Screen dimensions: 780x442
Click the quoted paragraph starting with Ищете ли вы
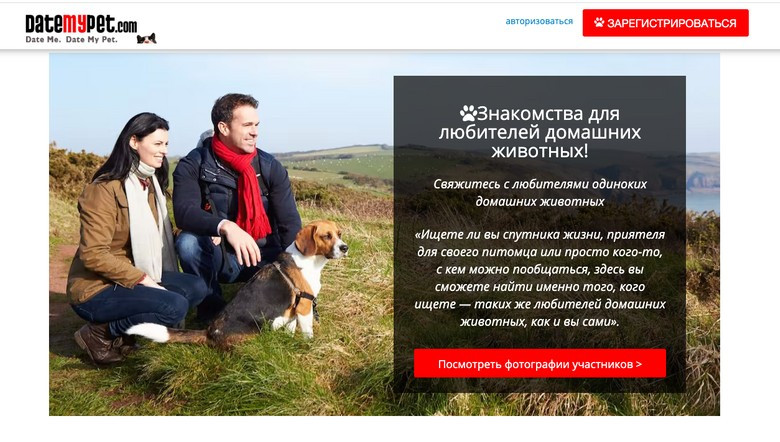(540, 278)
